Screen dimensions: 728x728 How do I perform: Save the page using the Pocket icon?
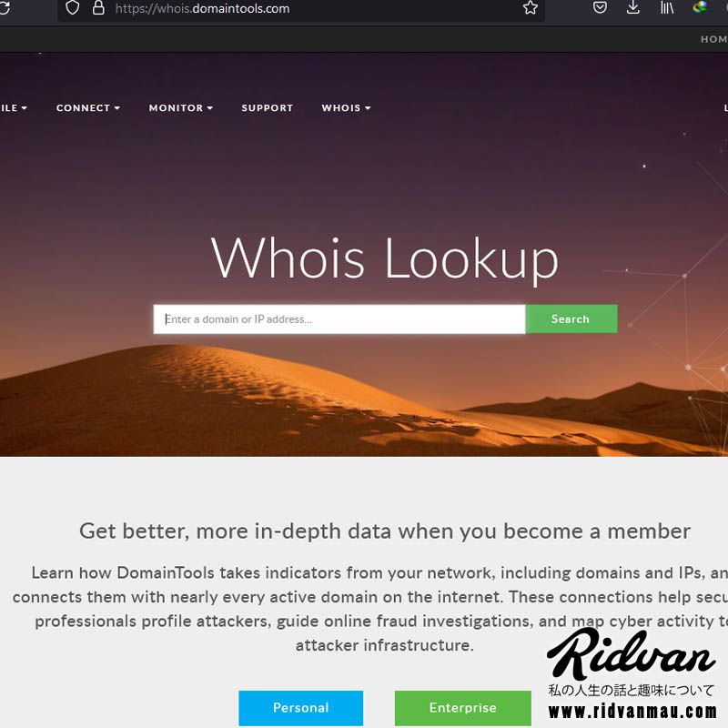600,8
